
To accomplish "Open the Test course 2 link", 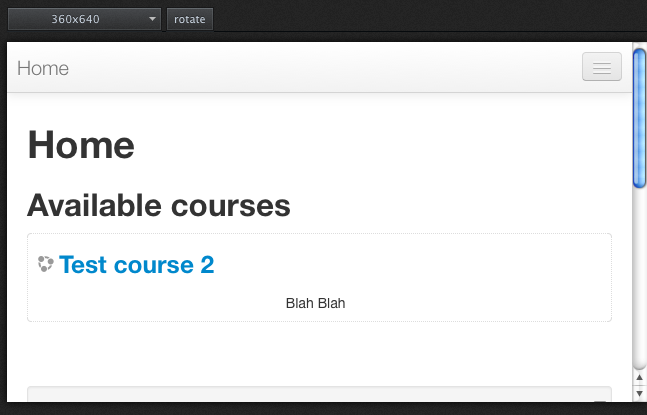I will point(137,264).
